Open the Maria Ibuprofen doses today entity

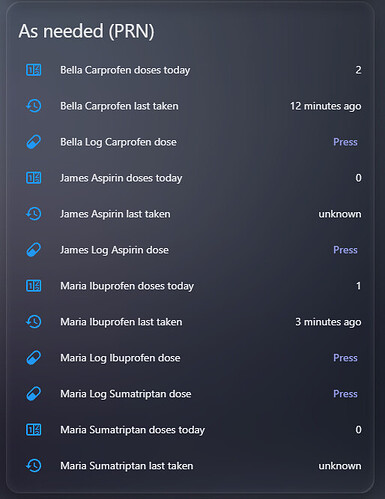tap(127, 286)
